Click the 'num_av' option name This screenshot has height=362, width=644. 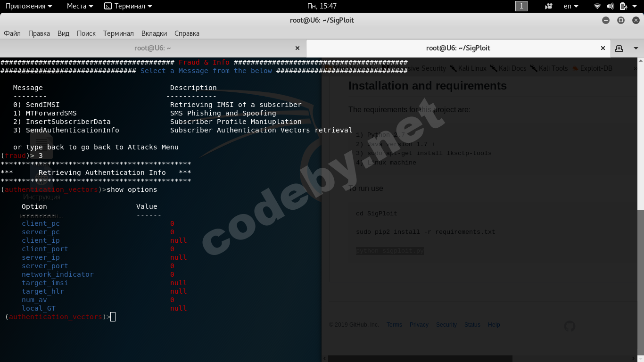(34, 300)
